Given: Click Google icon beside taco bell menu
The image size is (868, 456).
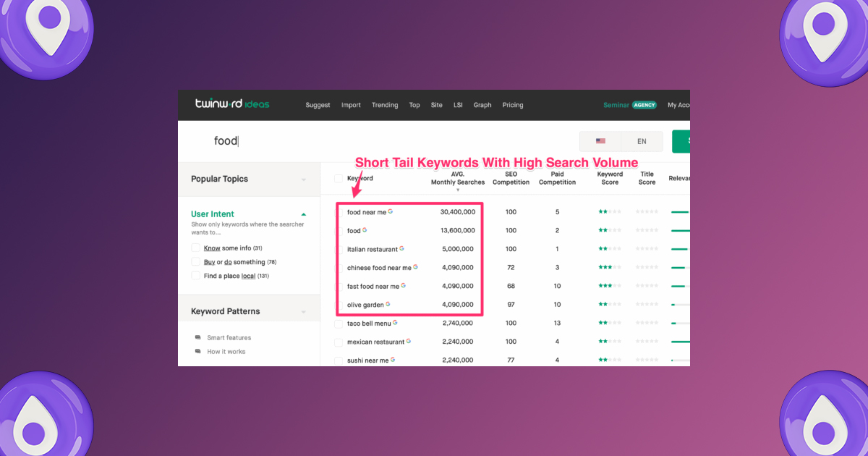Looking at the screenshot, I should click(x=396, y=323).
